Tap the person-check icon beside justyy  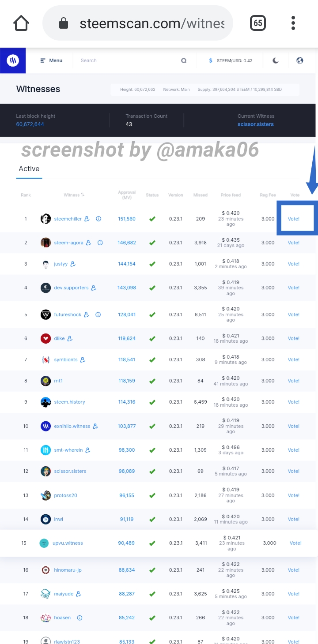click(73, 264)
